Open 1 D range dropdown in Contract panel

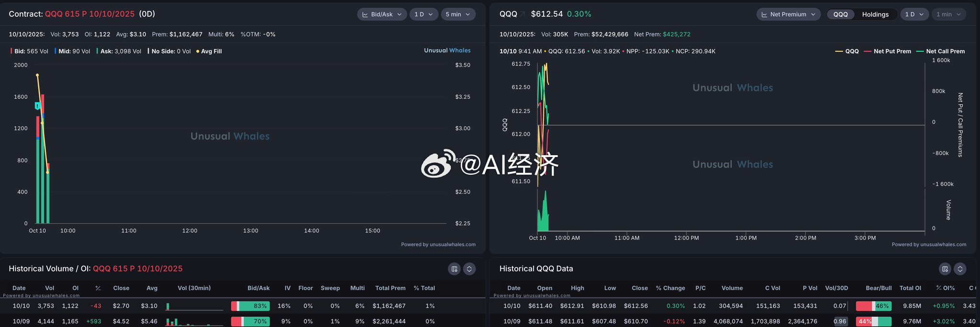pyautogui.click(x=423, y=14)
